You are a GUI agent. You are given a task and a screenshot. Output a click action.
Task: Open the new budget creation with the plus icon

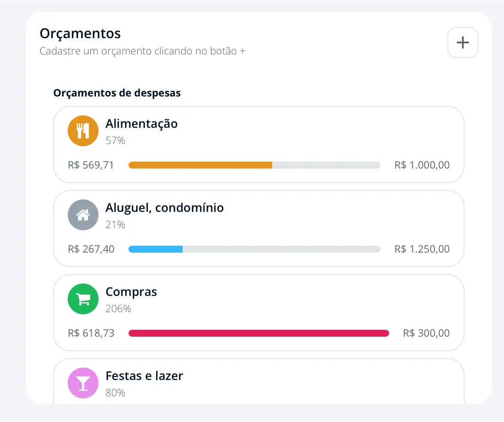[x=462, y=42]
